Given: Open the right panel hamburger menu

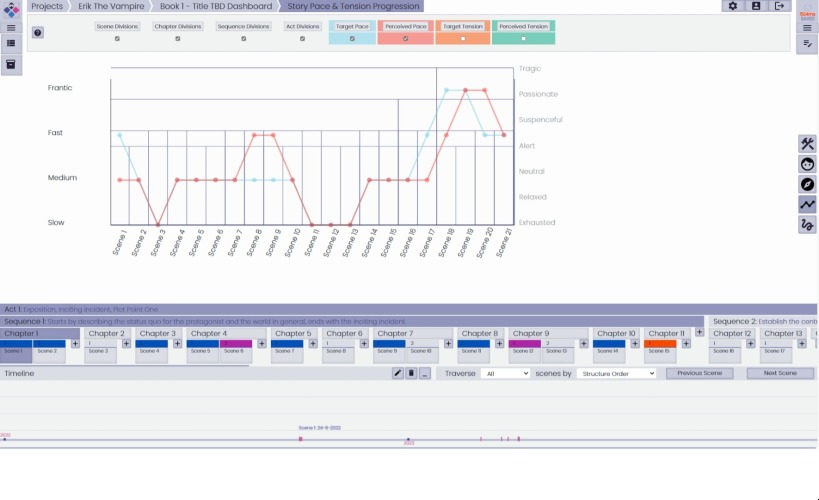Looking at the screenshot, I should click(x=807, y=28).
